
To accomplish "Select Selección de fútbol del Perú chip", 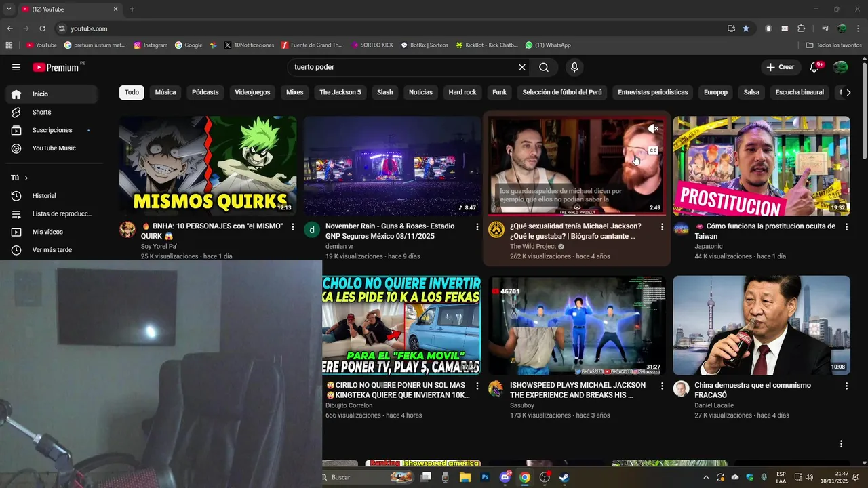I will [562, 92].
